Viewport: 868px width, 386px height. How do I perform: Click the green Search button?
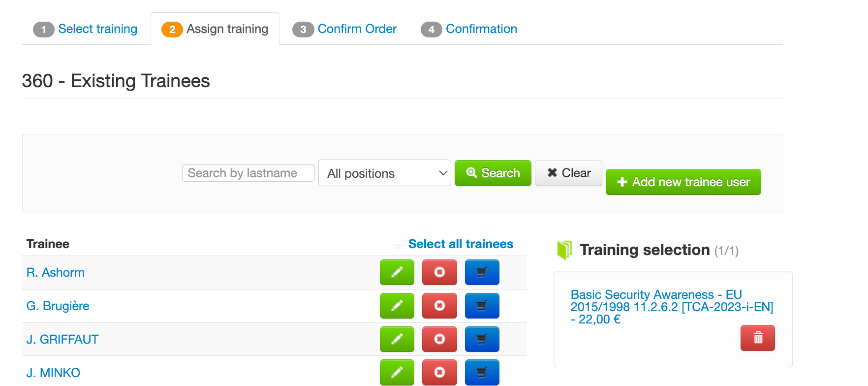tap(493, 173)
